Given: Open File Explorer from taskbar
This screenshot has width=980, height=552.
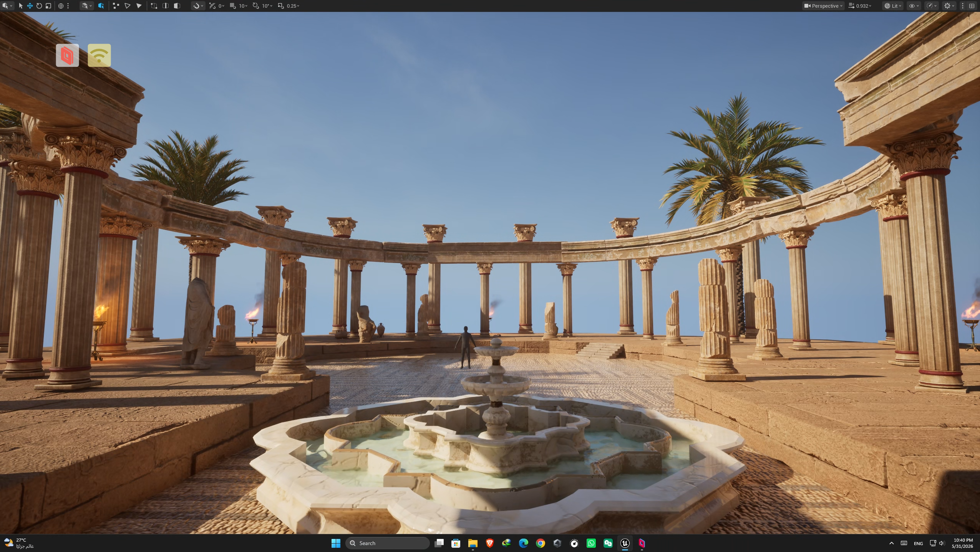Looking at the screenshot, I should click(473, 543).
